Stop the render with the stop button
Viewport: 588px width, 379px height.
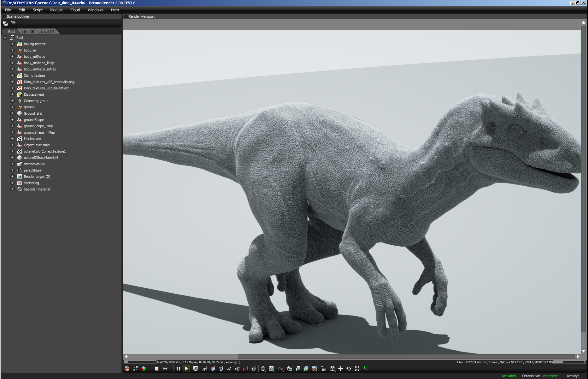click(156, 369)
